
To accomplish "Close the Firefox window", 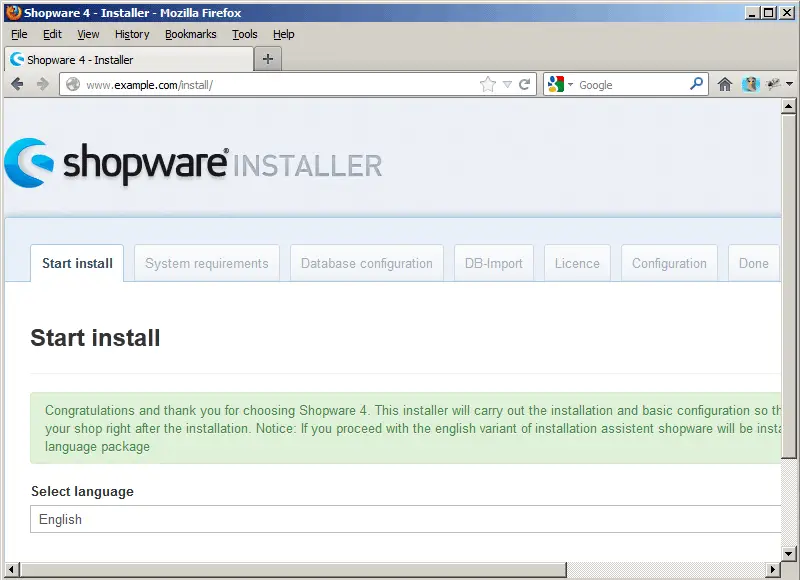I will pos(787,13).
